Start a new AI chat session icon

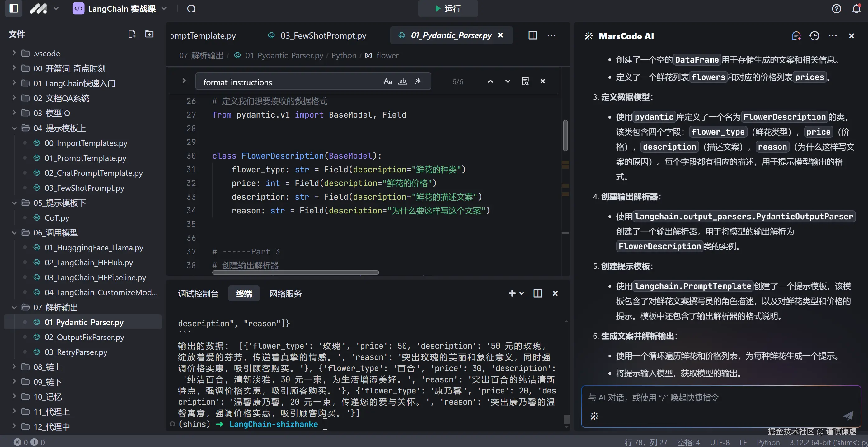(x=796, y=36)
